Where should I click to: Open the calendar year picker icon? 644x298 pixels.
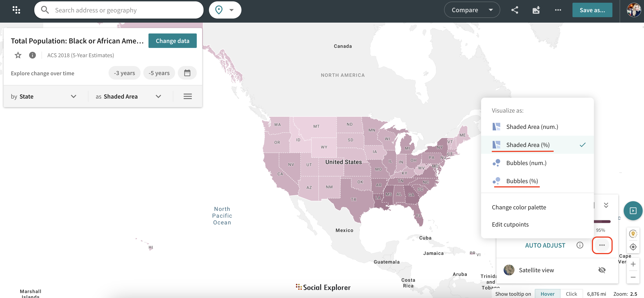tap(187, 73)
